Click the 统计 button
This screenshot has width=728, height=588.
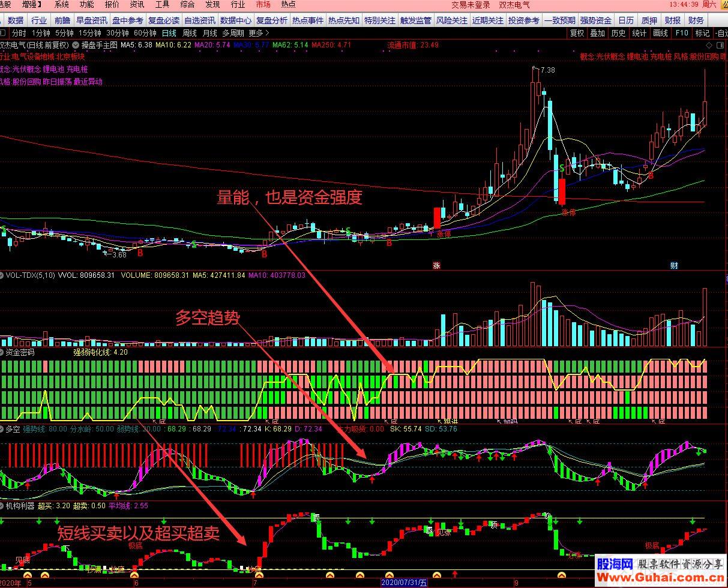pos(639,33)
